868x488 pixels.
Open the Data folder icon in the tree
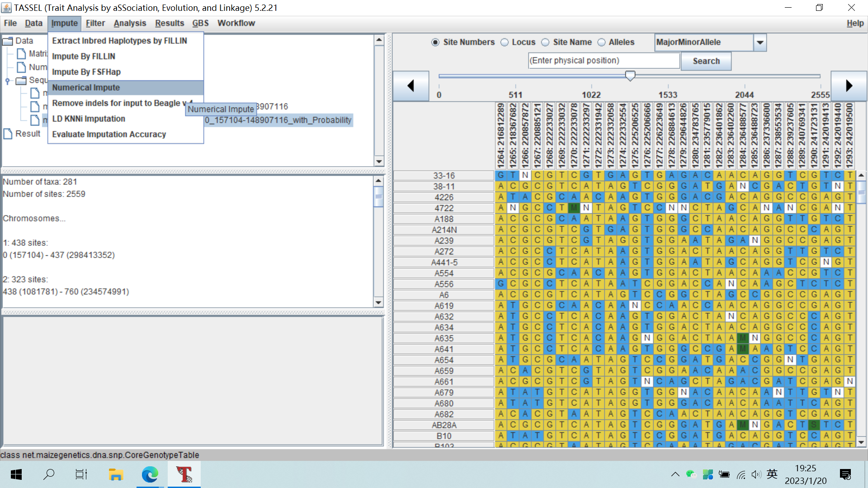(7, 41)
